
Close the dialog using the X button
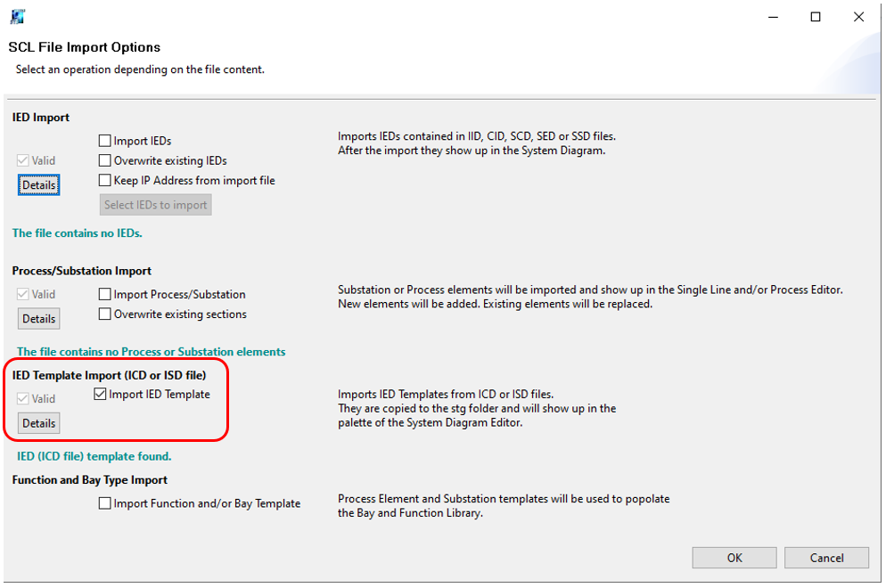point(857,17)
